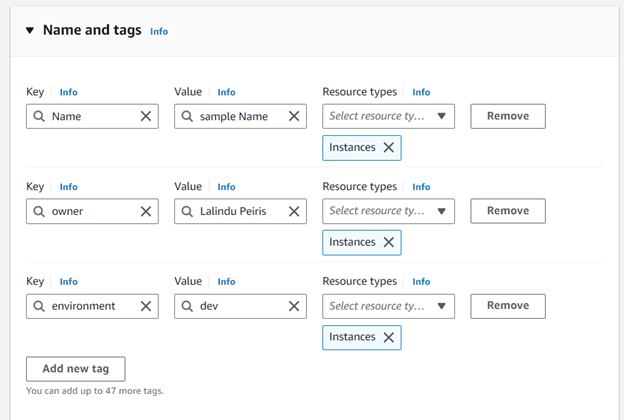Screen dimensions: 624x420
Task: Open resource types dropdown for Name tag
Action: click(388, 116)
